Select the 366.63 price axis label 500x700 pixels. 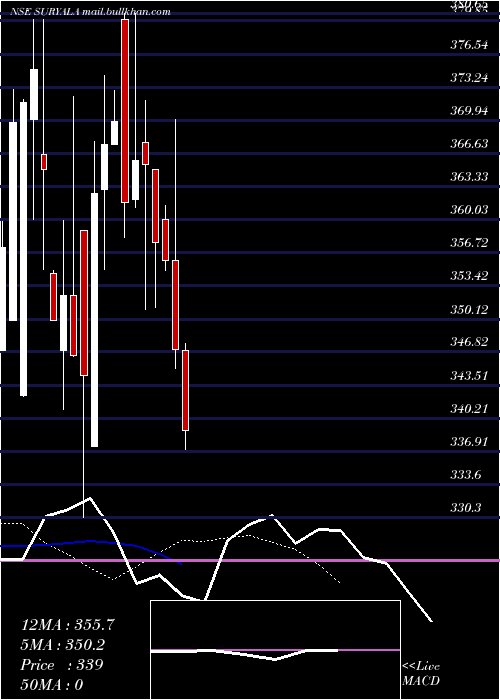(x=469, y=144)
